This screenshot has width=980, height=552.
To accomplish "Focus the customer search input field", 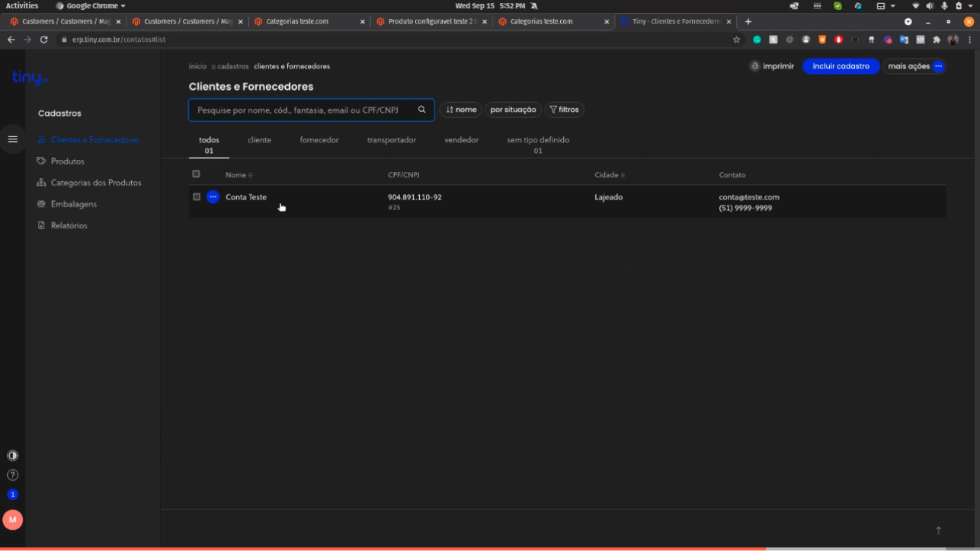I will tap(301, 110).
